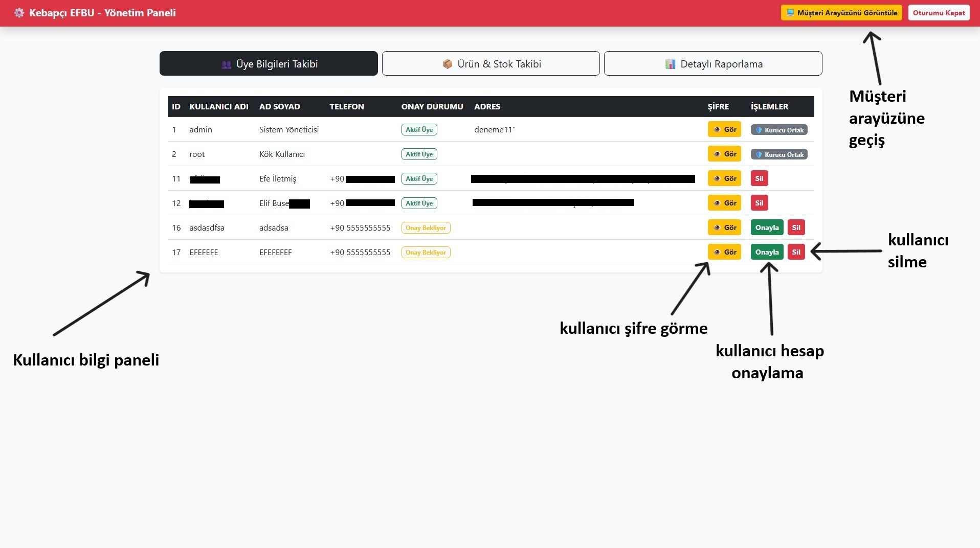Image resolution: width=980 pixels, height=548 pixels.
Task: Show password for root user with Gör
Action: [724, 154]
